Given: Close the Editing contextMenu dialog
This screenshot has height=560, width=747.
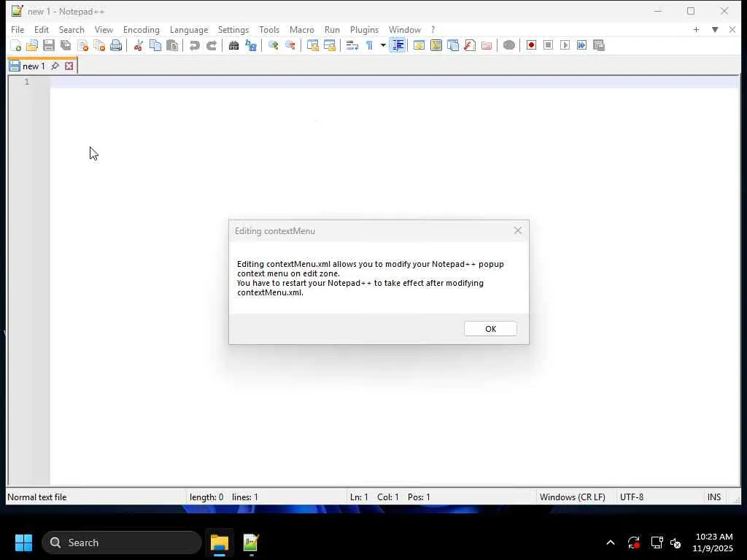Looking at the screenshot, I should point(517,231).
